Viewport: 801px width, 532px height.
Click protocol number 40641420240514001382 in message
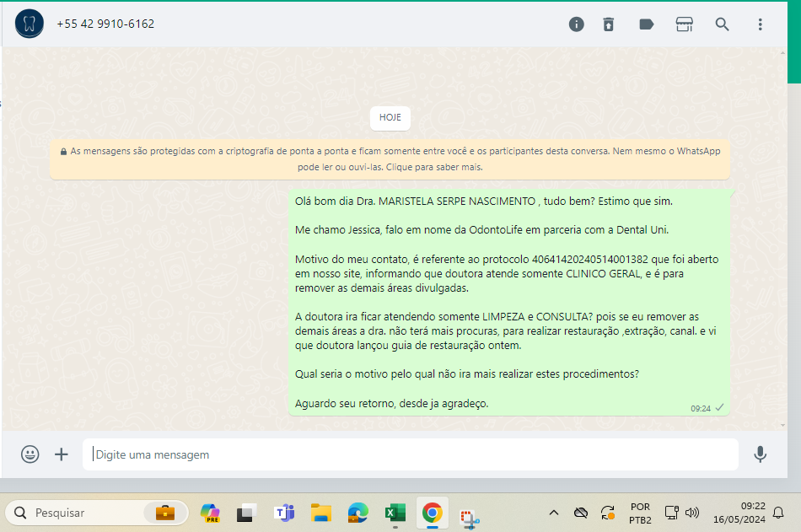(x=589, y=259)
